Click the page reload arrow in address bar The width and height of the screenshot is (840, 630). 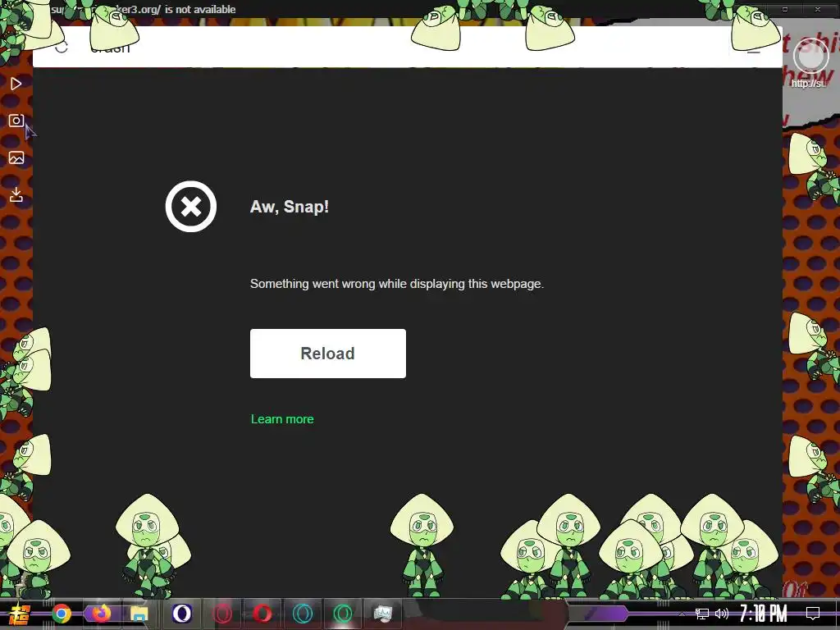pyautogui.click(x=62, y=48)
